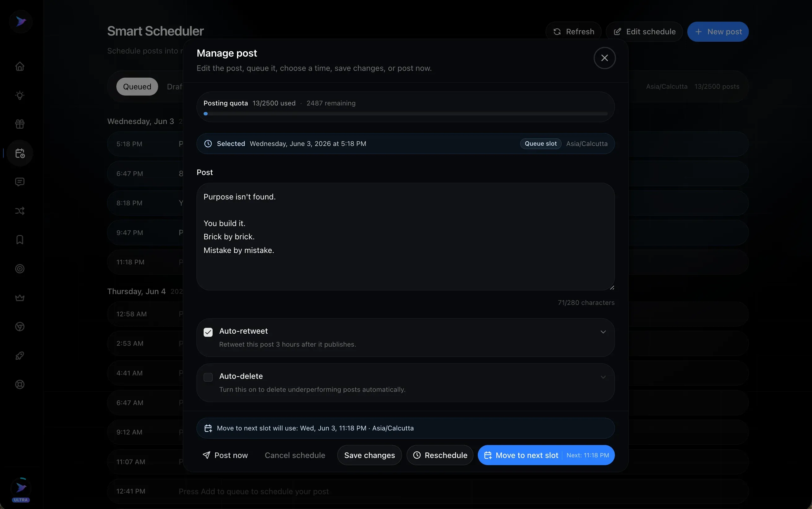Open the lightbulb ideas icon in sidebar
Screen dimensions: 812x509
pos(20,95)
